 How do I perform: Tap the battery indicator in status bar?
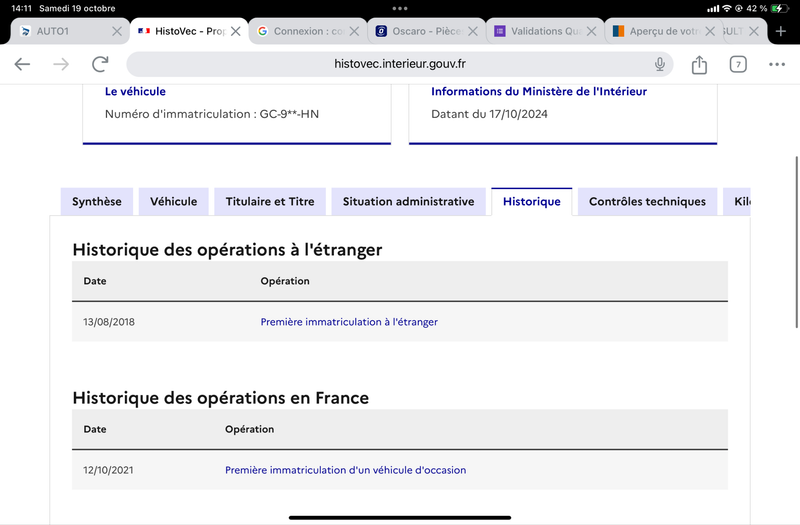779,8
